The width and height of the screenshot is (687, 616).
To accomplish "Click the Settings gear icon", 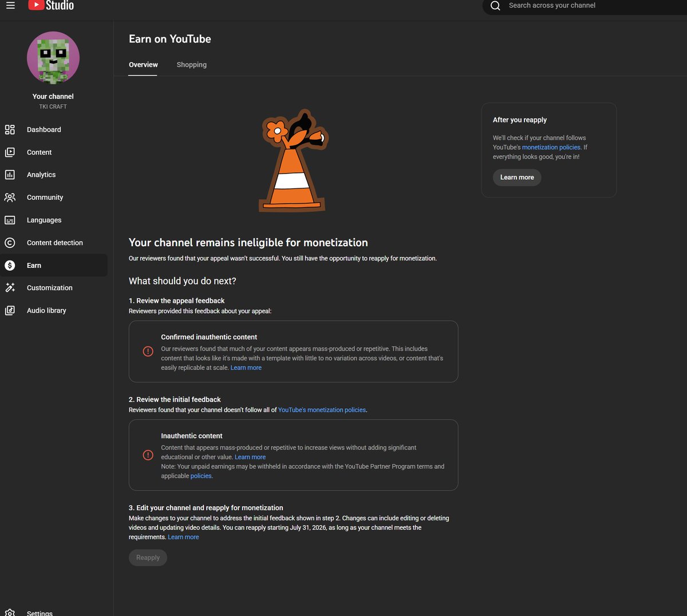I will point(10,613).
